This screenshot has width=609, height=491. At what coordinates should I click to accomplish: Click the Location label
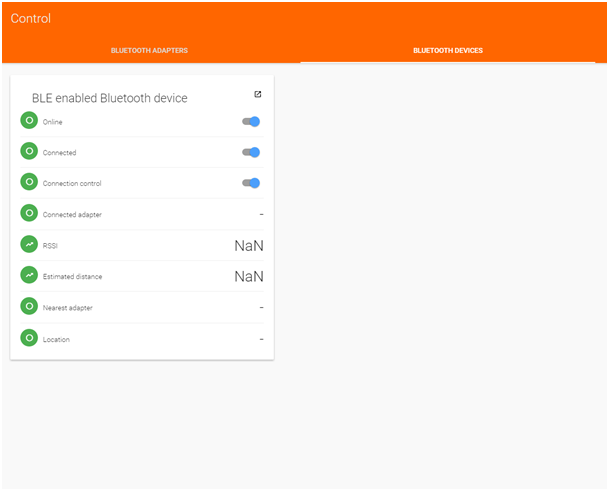(x=56, y=340)
